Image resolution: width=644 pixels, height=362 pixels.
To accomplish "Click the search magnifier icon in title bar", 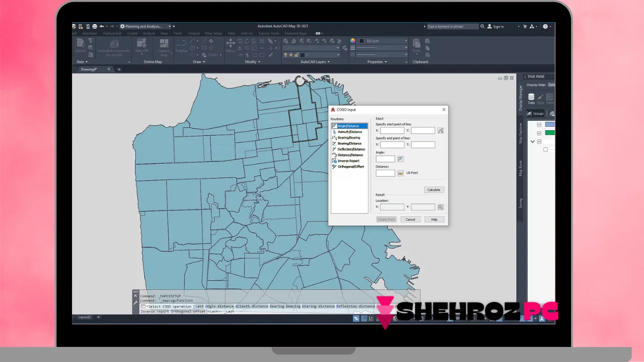I will (x=482, y=26).
